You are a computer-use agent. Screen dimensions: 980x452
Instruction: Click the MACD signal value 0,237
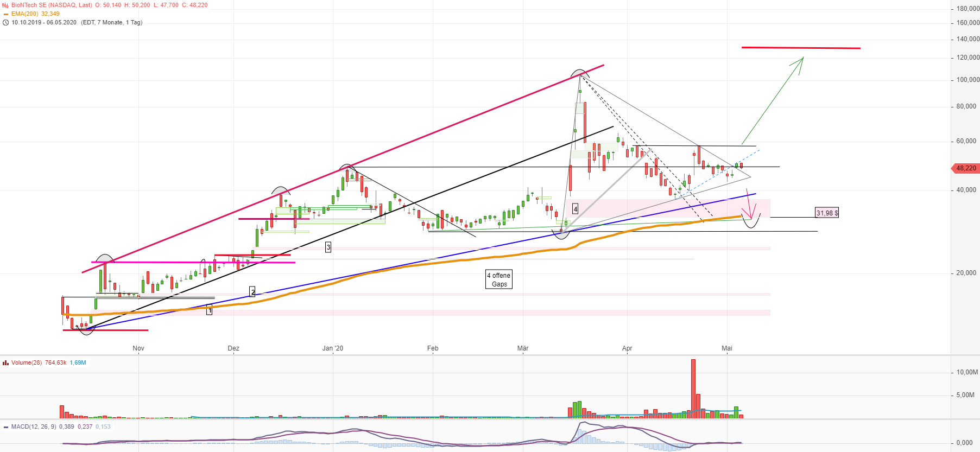click(x=85, y=427)
